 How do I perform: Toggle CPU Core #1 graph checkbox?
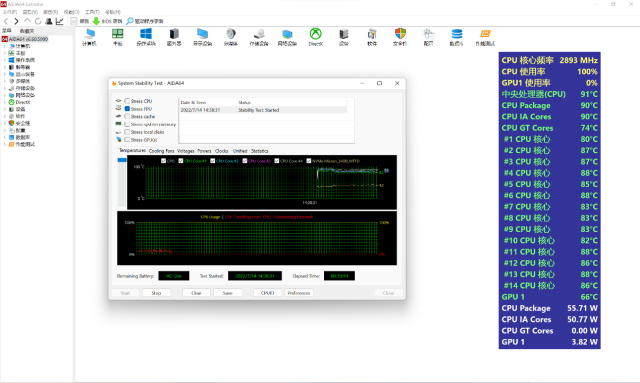[x=181, y=161]
